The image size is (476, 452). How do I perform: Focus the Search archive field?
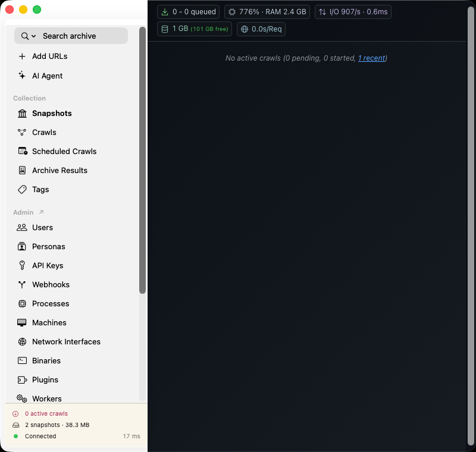(x=71, y=36)
